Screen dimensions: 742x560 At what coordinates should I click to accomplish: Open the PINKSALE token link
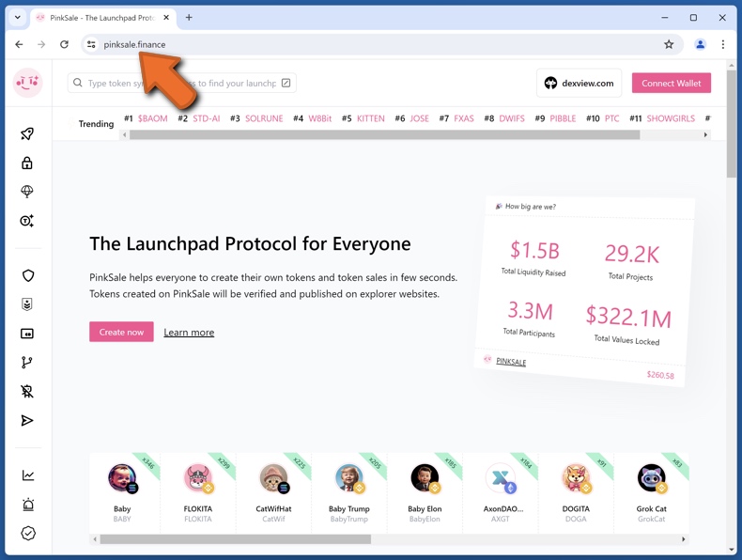(511, 362)
